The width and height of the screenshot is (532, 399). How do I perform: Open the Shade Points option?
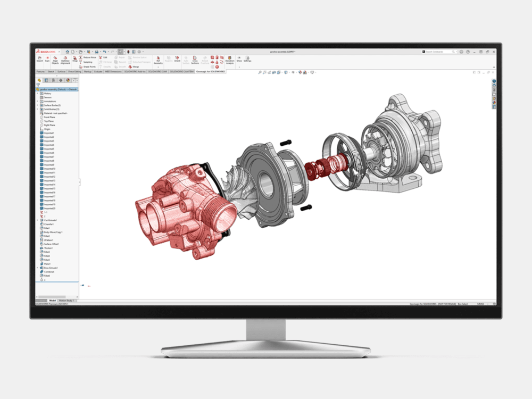coord(88,66)
